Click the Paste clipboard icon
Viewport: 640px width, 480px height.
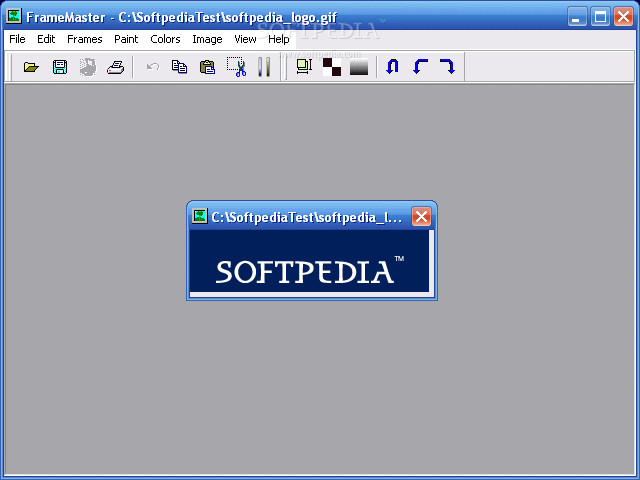(x=207, y=67)
